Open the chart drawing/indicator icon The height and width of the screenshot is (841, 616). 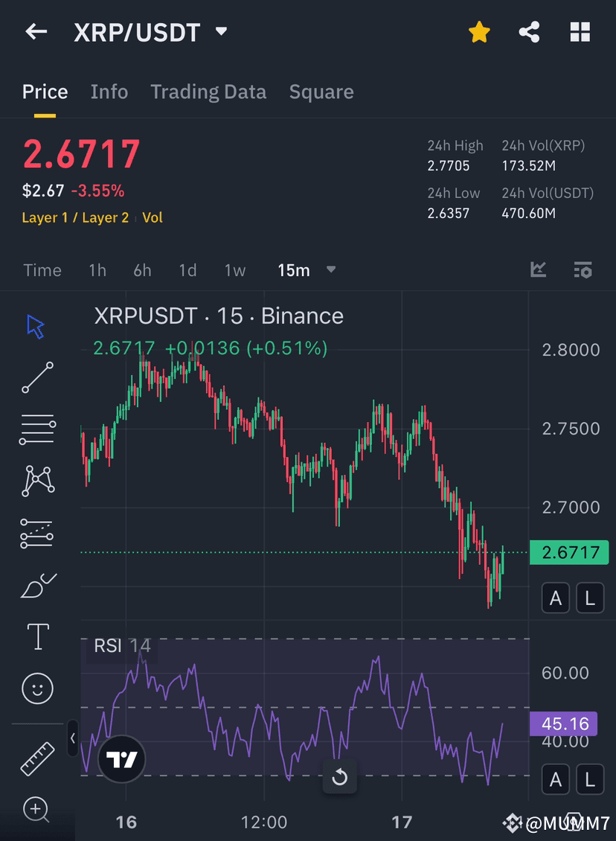tap(539, 269)
